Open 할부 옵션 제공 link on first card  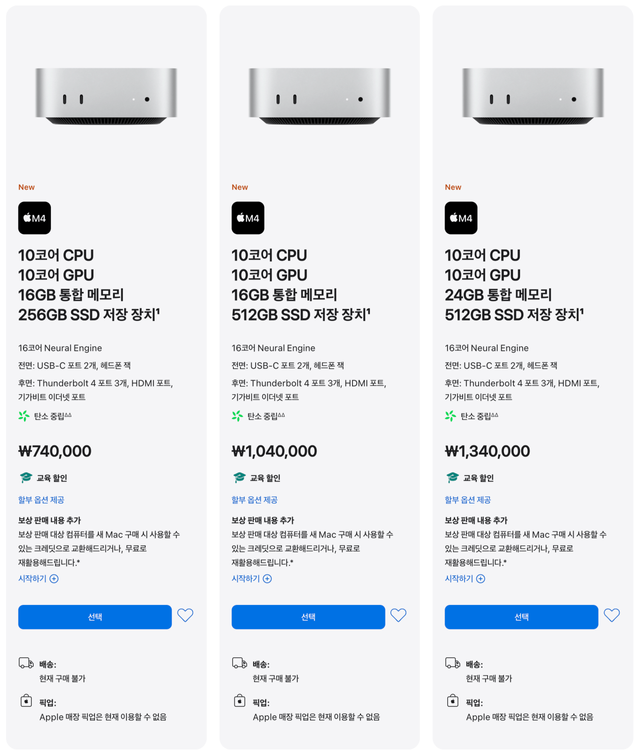(41, 499)
